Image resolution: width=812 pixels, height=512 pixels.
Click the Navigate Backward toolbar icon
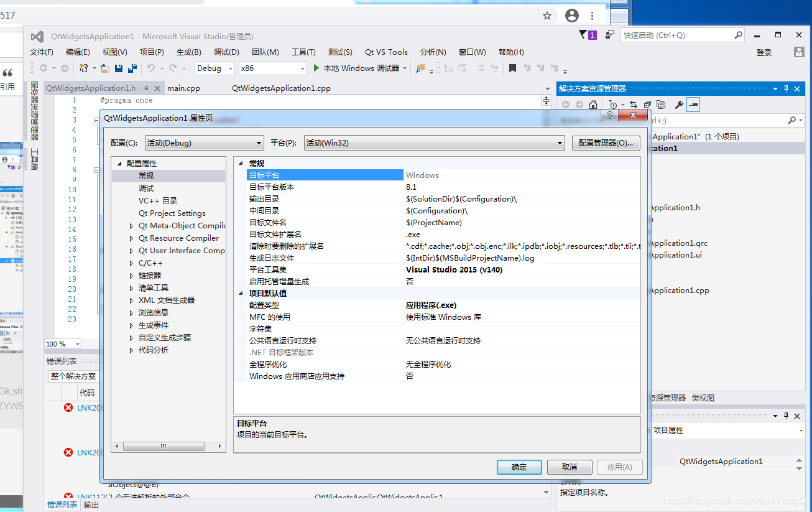pos(44,68)
